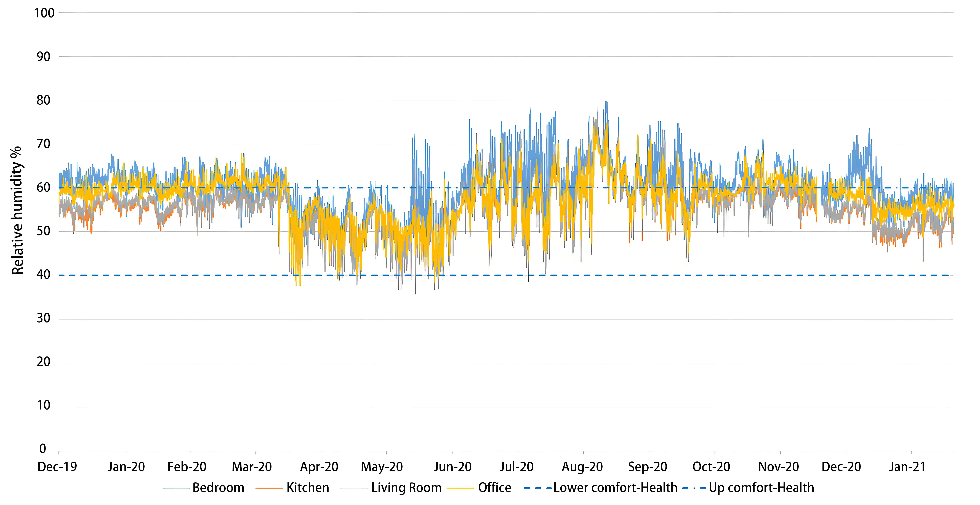Click the Relative humidity % axis title

click(x=17, y=211)
